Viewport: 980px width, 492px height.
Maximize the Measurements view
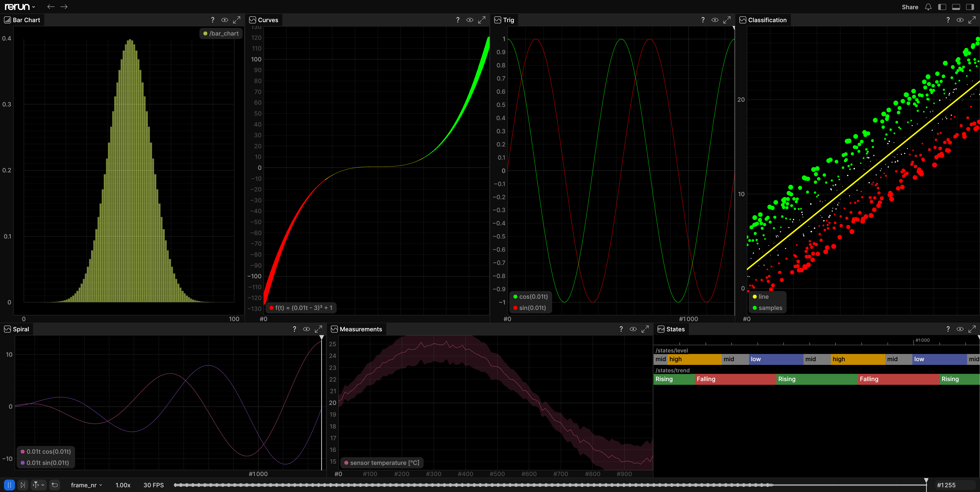coord(645,329)
